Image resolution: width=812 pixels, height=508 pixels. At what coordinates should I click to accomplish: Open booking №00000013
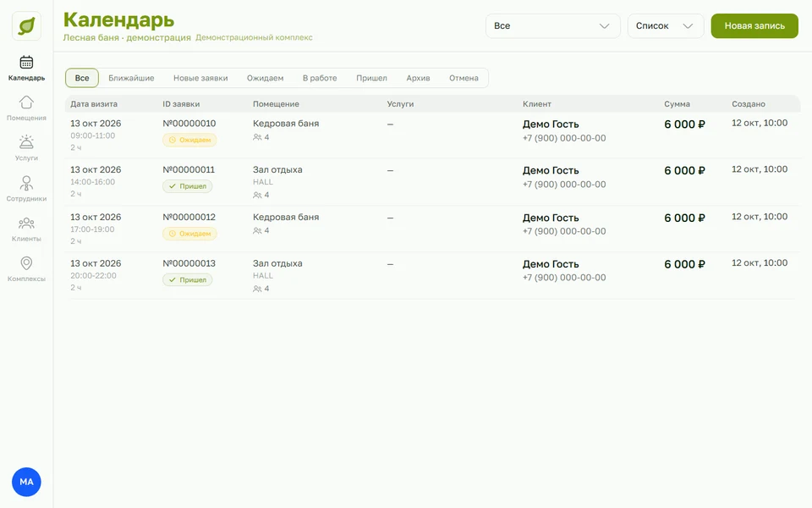[189, 263]
